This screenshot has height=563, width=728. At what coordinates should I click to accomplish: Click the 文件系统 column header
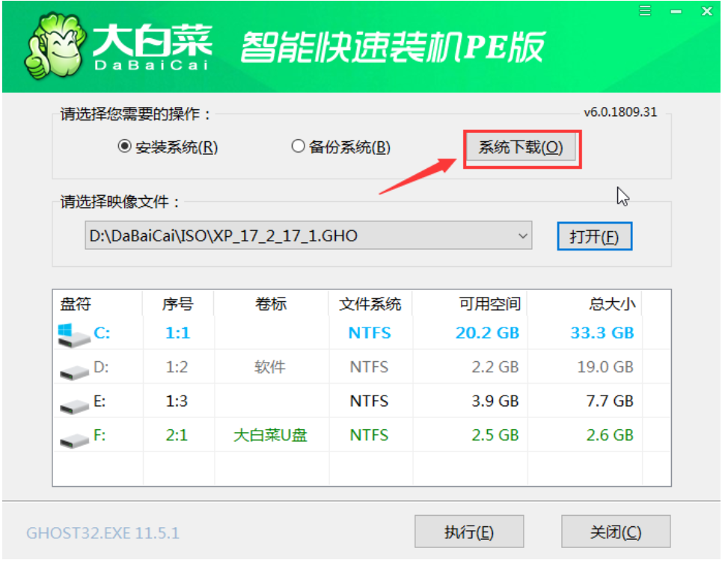[370, 304]
